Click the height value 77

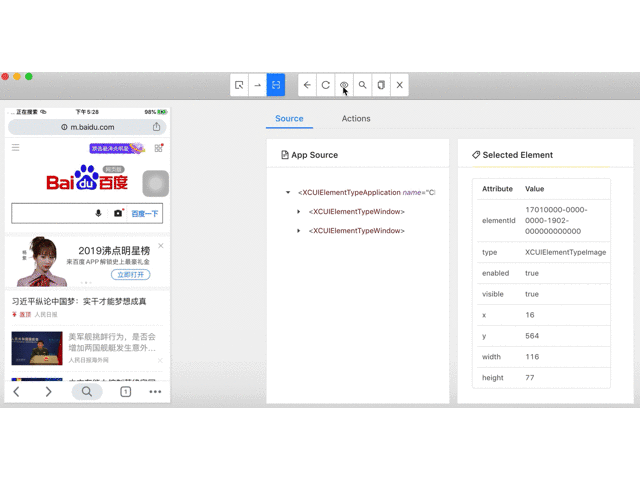[530, 378]
